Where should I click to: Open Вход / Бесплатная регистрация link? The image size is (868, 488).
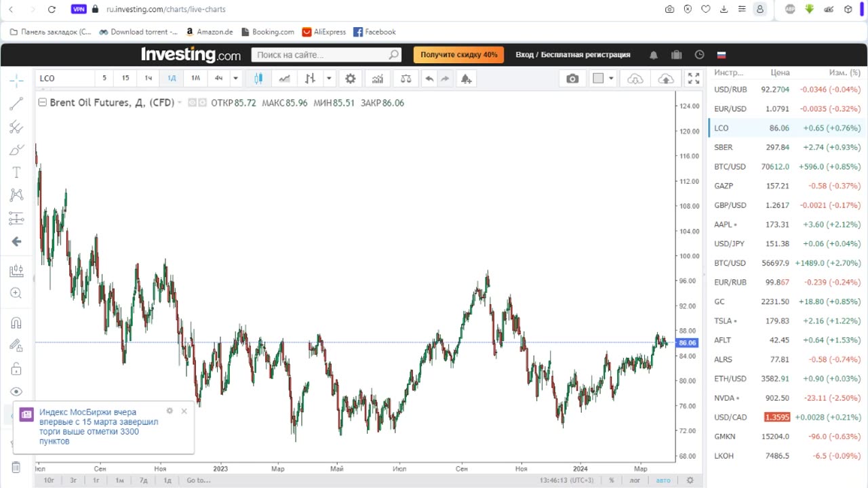573,55
